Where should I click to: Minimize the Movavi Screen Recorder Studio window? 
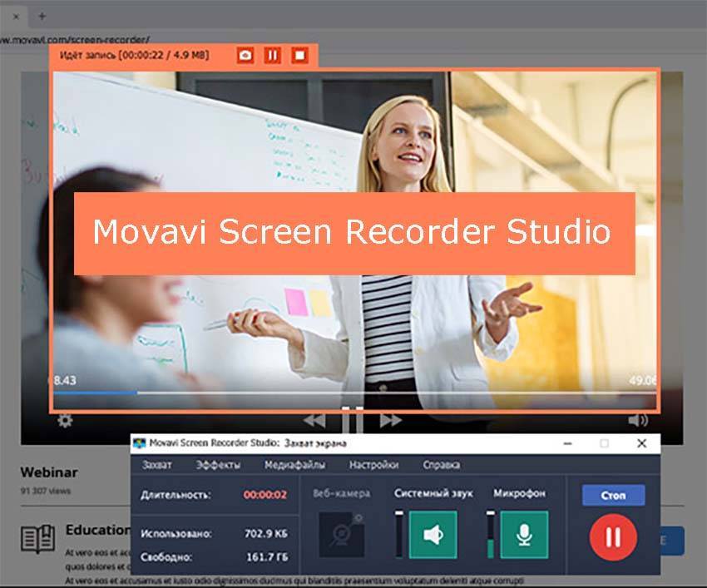(567, 444)
